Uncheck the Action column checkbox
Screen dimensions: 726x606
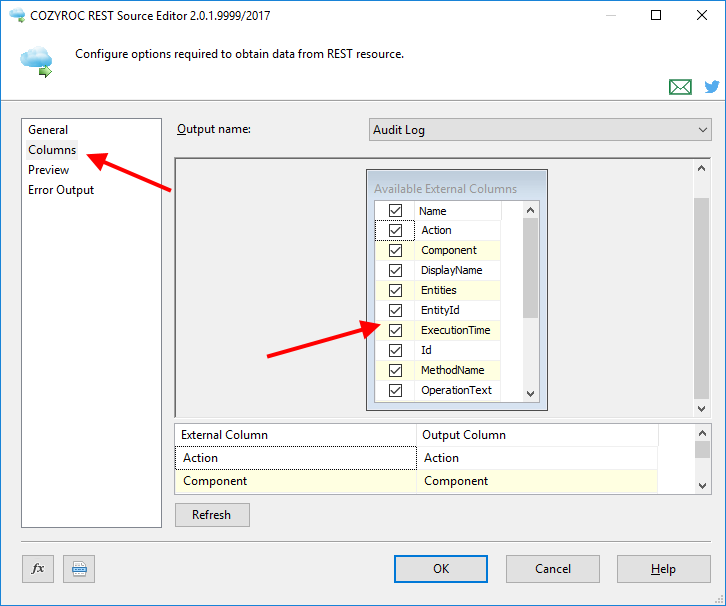395,231
